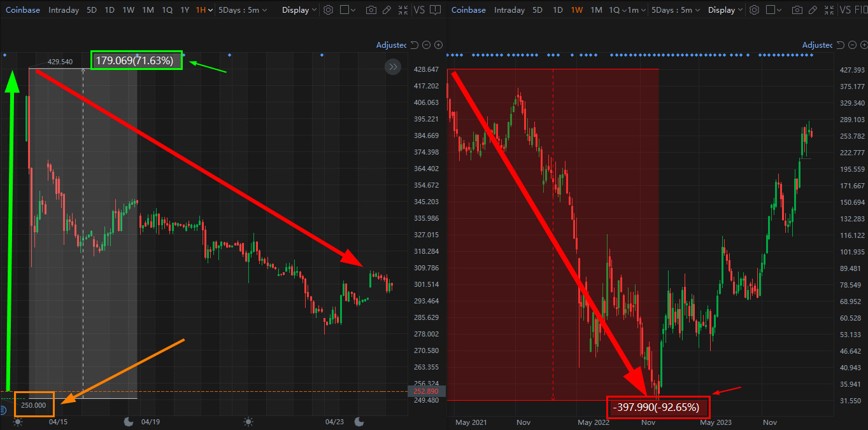
Task: Reset zoom with undo arrow in right chart
Action: pos(841,45)
